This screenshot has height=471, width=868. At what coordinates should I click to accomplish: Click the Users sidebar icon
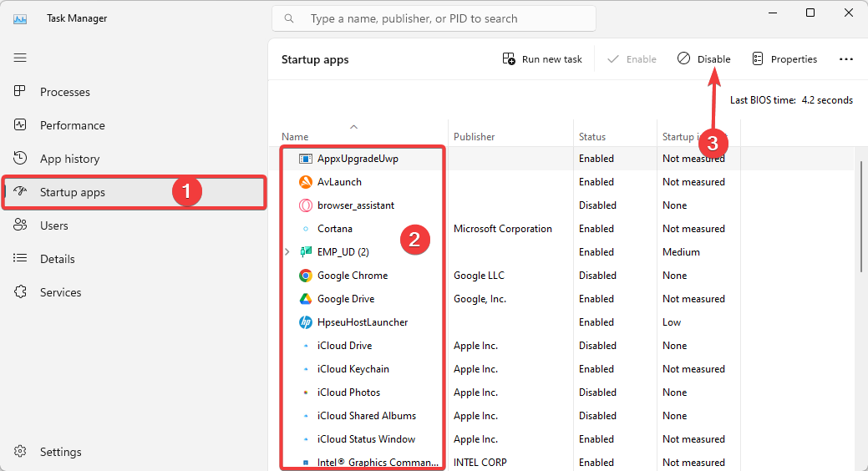click(x=20, y=225)
